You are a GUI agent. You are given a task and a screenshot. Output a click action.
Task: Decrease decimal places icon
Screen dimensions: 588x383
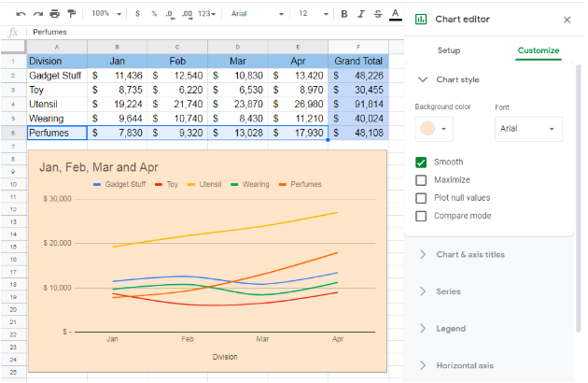pyautogui.click(x=170, y=14)
